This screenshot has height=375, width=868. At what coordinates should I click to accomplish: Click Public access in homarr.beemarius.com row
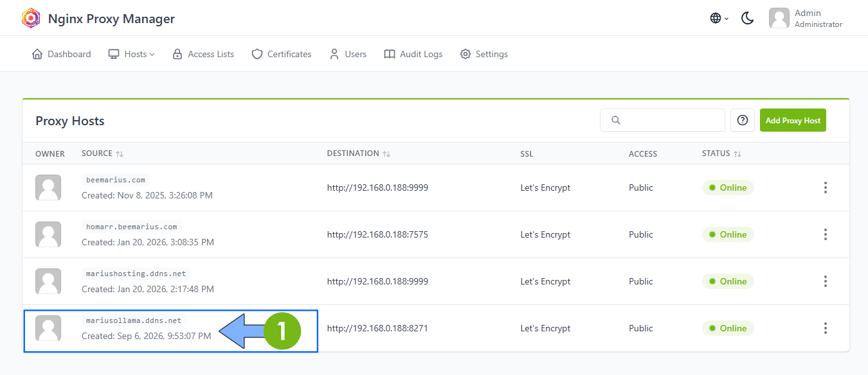(x=641, y=234)
